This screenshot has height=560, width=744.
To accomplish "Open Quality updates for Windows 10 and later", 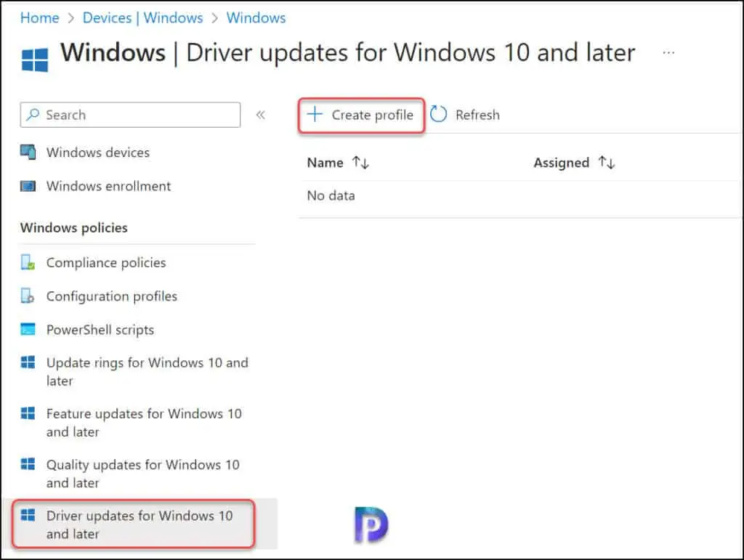I will click(x=143, y=474).
